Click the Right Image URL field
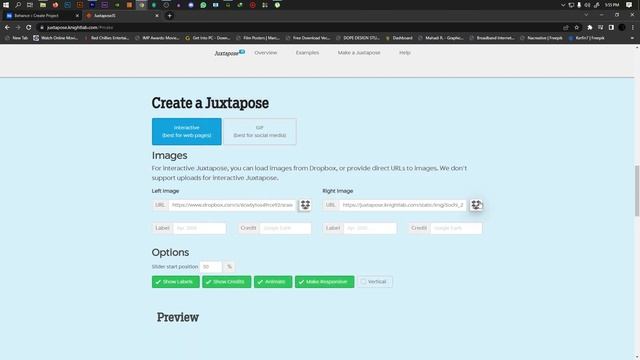The height and width of the screenshot is (360, 640). (402, 205)
